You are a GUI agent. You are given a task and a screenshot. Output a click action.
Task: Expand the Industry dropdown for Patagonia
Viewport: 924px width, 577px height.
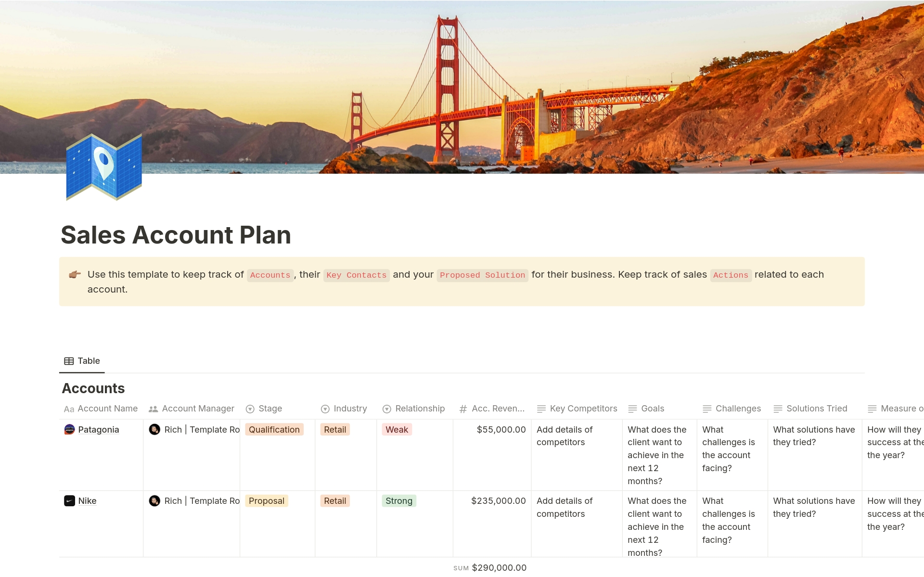[334, 429]
